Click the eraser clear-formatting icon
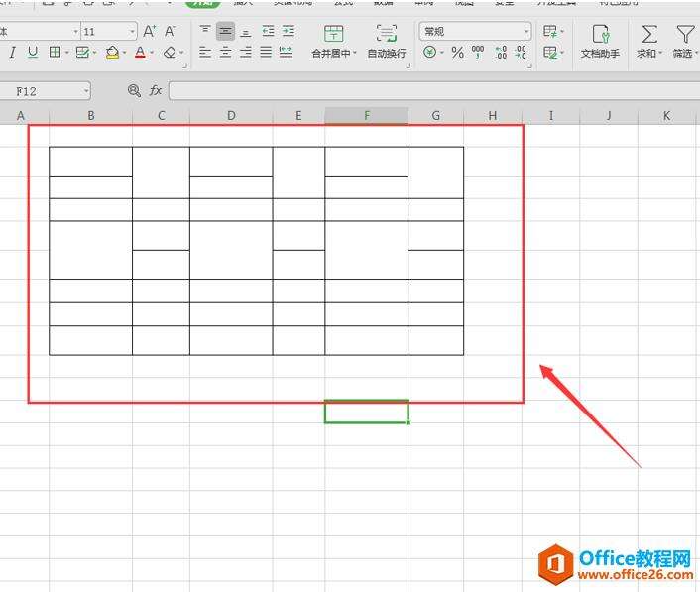The image size is (700, 592). [170, 53]
